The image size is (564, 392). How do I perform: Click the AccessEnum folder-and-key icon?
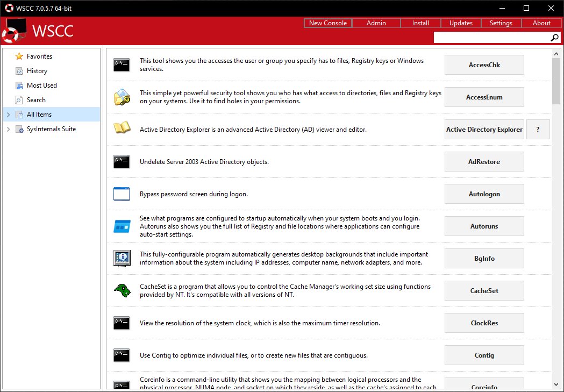tap(122, 97)
